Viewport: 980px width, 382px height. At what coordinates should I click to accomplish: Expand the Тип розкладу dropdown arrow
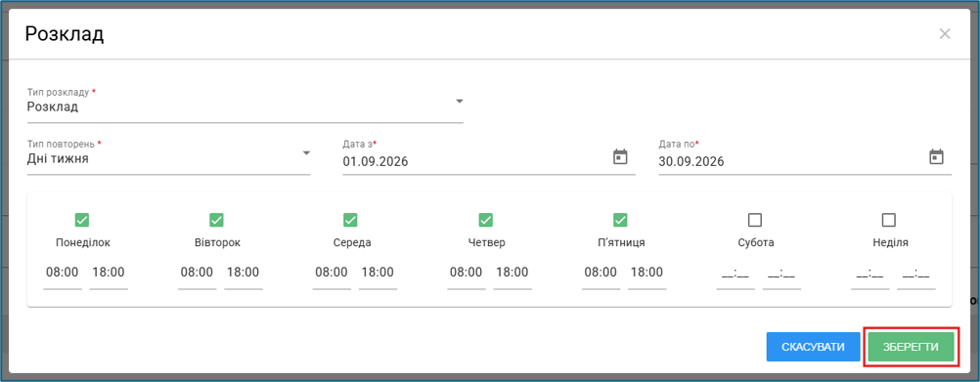click(460, 102)
